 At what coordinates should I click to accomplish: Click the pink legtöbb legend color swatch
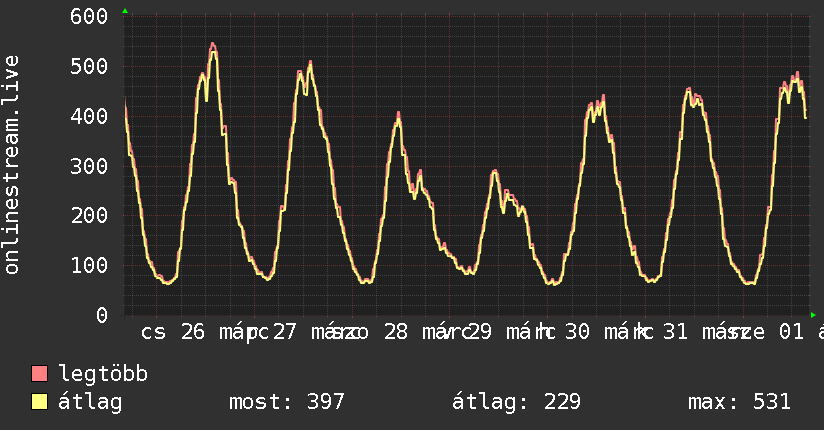click(x=39, y=374)
